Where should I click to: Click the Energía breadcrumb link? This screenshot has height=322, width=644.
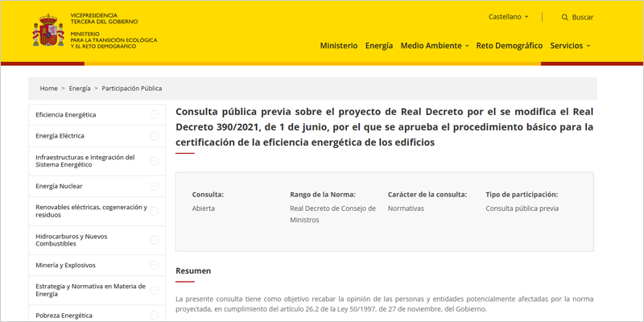click(80, 89)
